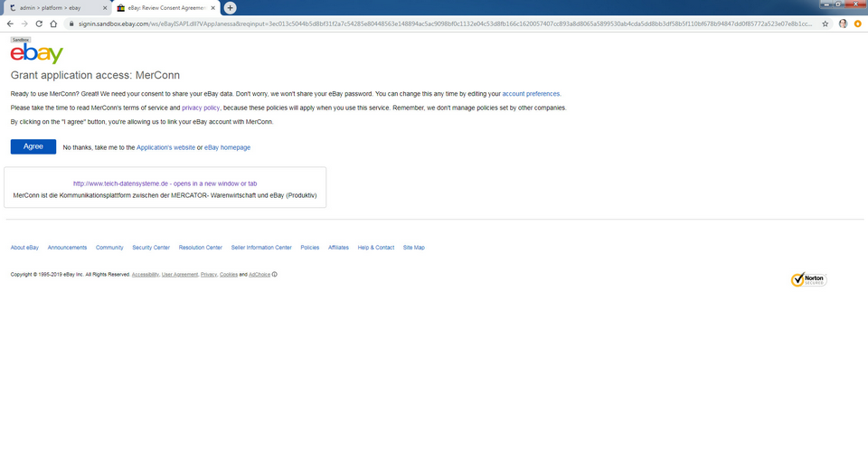Click the eBay logo
Screen dimensions: 868x470
36,53
